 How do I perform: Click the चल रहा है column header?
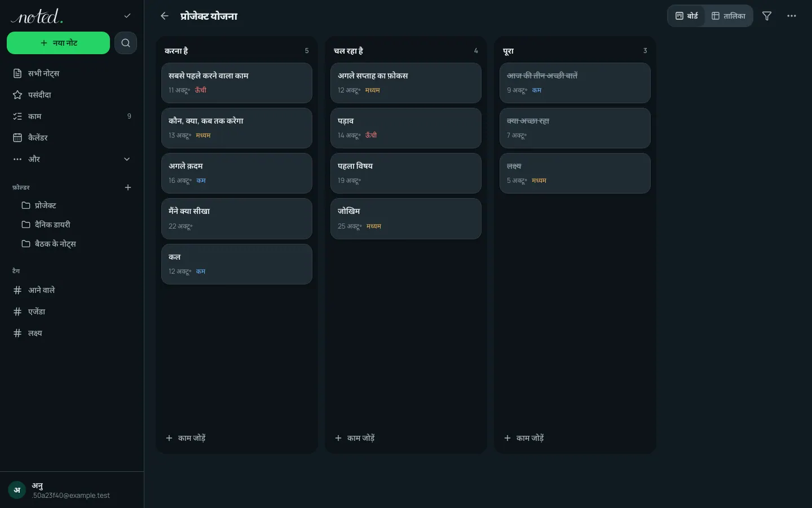(x=348, y=51)
